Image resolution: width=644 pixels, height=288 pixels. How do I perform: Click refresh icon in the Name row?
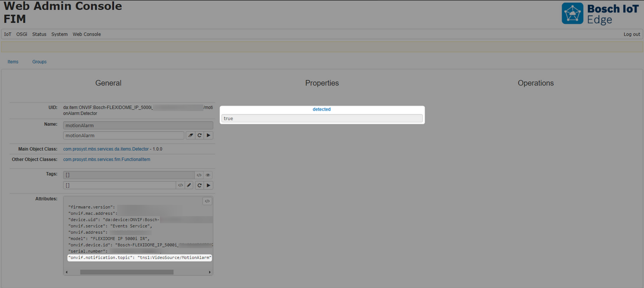[x=199, y=135]
